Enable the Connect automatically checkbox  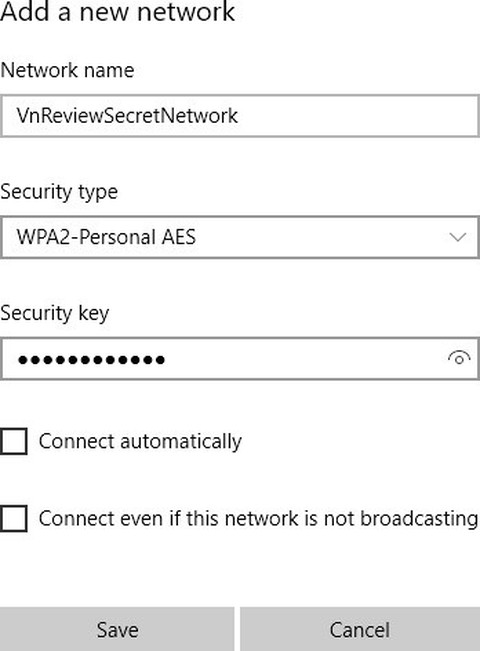point(14,441)
